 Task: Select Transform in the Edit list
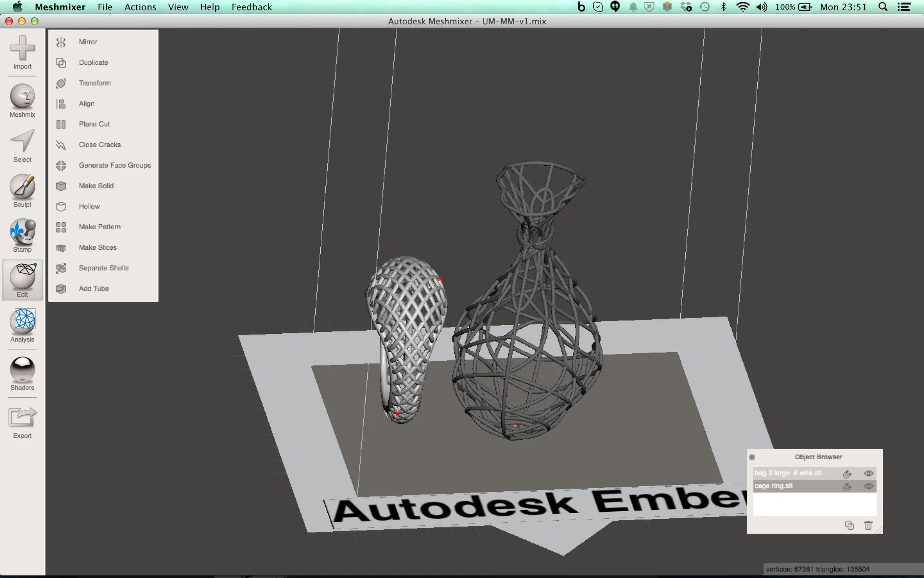coord(103,83)
